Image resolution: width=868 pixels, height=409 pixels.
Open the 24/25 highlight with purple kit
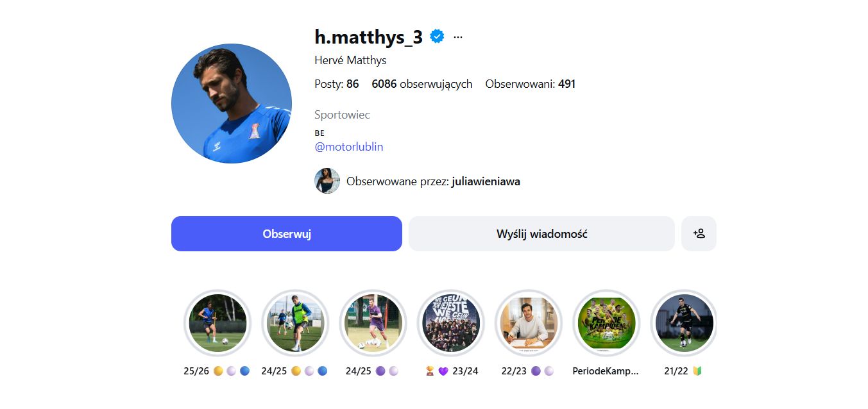click(x=373, y=323)
